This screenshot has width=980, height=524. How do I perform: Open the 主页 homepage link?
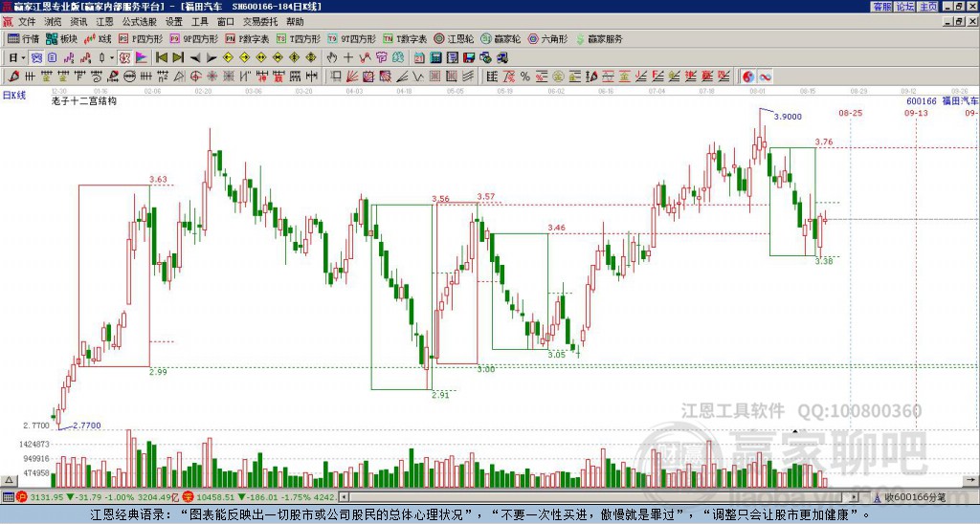[928, 7]
